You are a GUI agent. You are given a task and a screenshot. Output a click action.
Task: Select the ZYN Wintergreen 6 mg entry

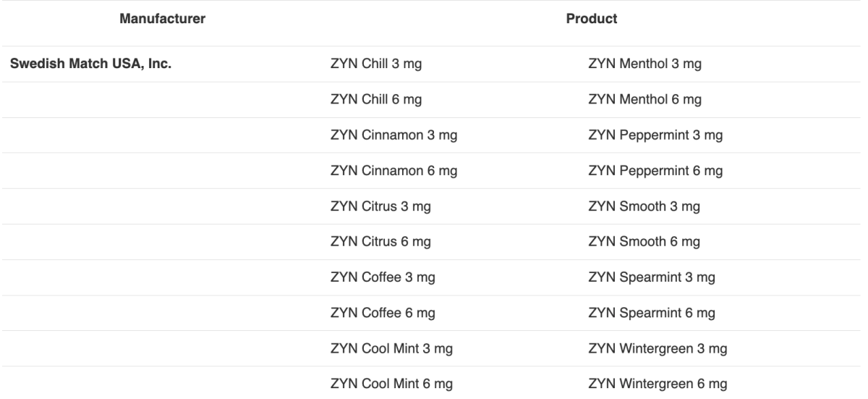click(x=658, y=384)
